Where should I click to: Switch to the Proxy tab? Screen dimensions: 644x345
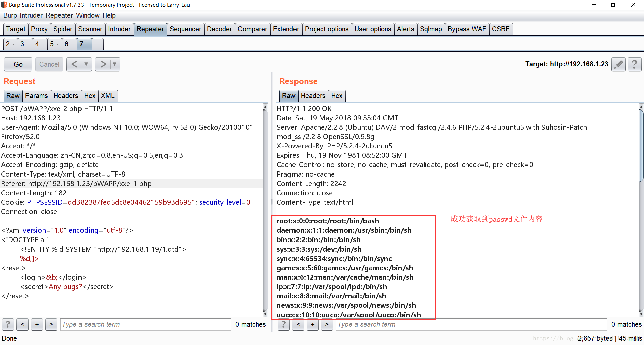(x=39, y=29)
